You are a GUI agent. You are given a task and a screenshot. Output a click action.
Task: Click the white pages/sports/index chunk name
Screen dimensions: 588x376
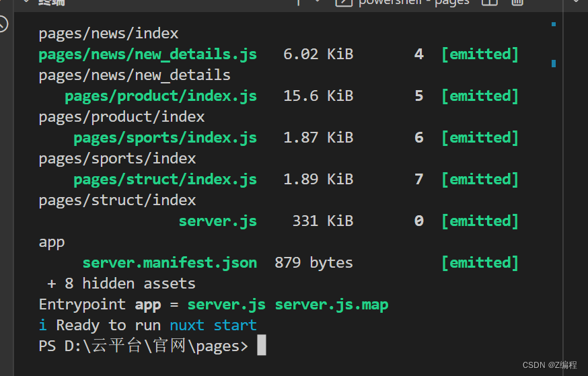tap(117, 159)
